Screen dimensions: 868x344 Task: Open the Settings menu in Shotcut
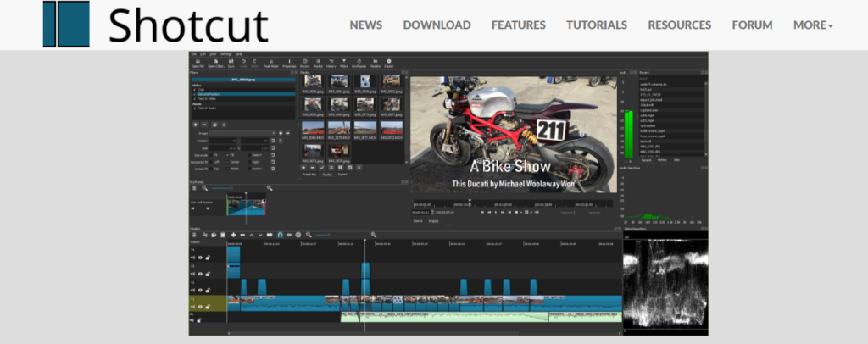click(x=225, y=54)
